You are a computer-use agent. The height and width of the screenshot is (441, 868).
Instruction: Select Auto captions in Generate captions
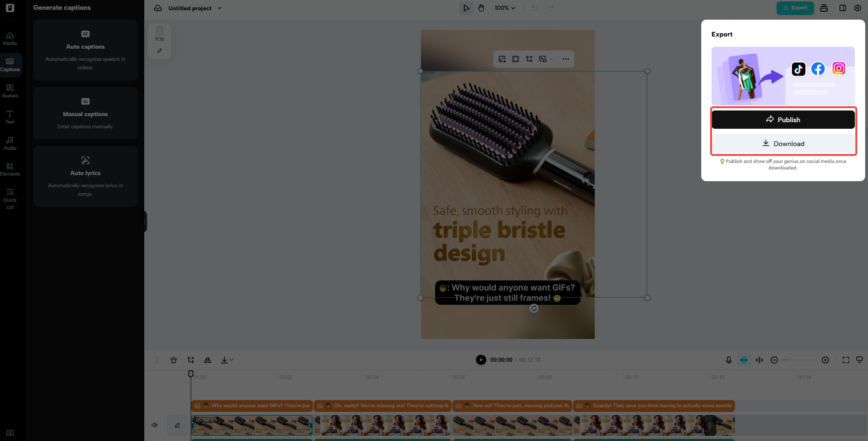click(x=85, y=50)
